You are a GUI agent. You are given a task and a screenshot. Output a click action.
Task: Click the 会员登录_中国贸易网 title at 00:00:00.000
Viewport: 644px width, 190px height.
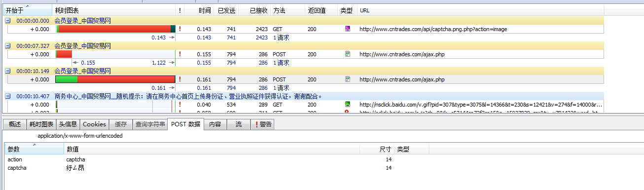click(82, 21)
